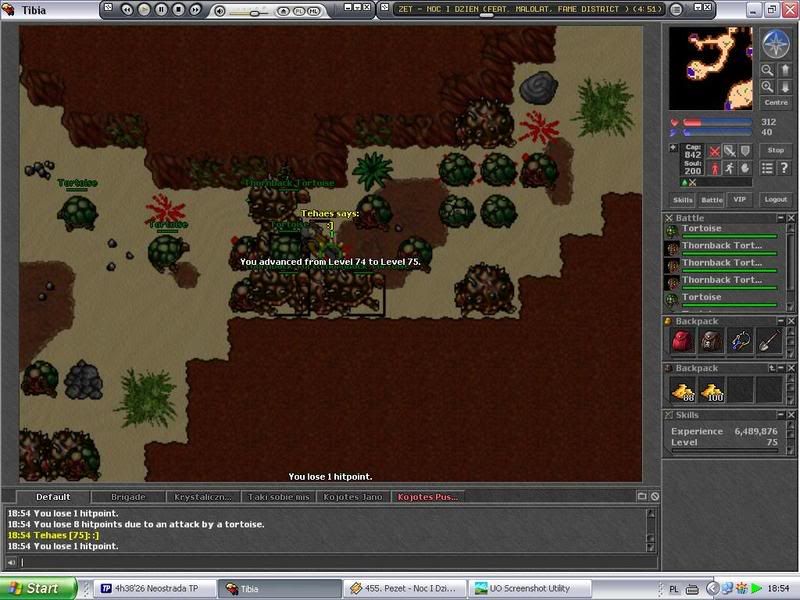Open help question mark icon

(x=785, y=168)
